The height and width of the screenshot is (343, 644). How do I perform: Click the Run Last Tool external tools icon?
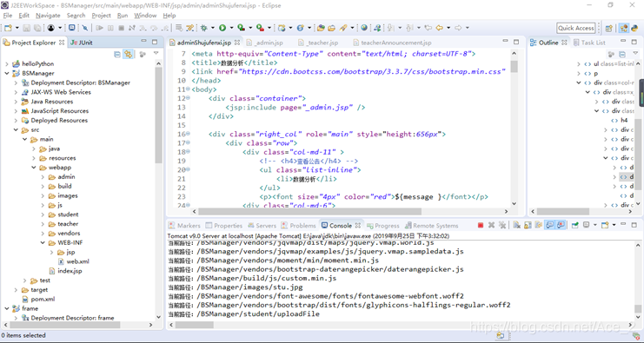pos(260,28)
